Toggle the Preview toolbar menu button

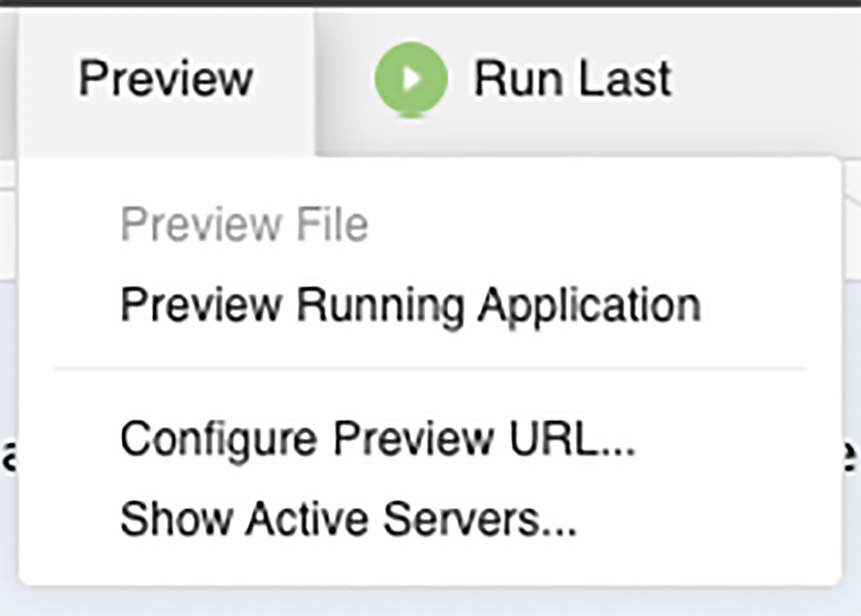[166, 79]
